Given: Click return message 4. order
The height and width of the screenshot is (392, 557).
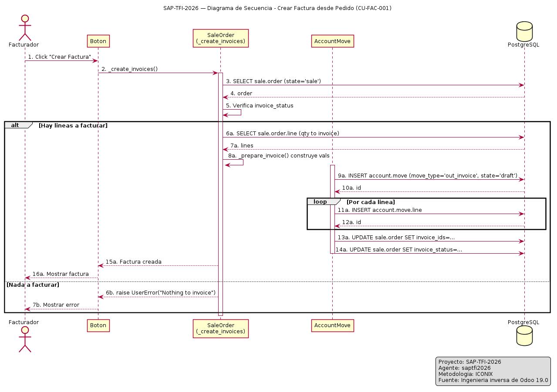Looking at the screenshot, I should [x=241, y=94].
